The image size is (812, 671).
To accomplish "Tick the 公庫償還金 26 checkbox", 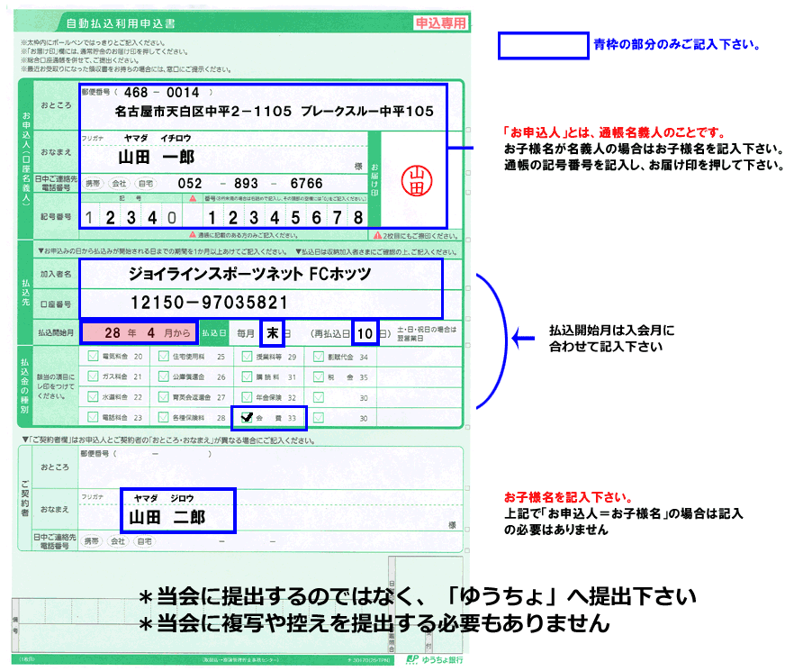I will (164, 376).
